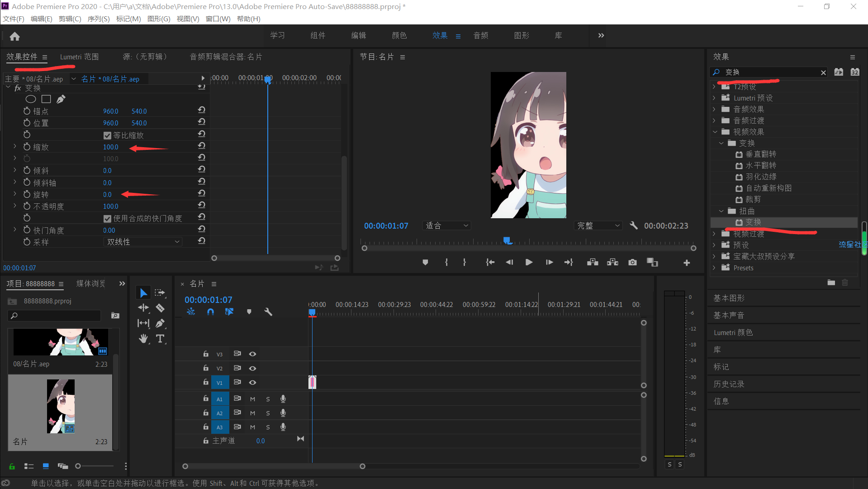Click the free draw bezier mask pen

[x=61, y=99]
